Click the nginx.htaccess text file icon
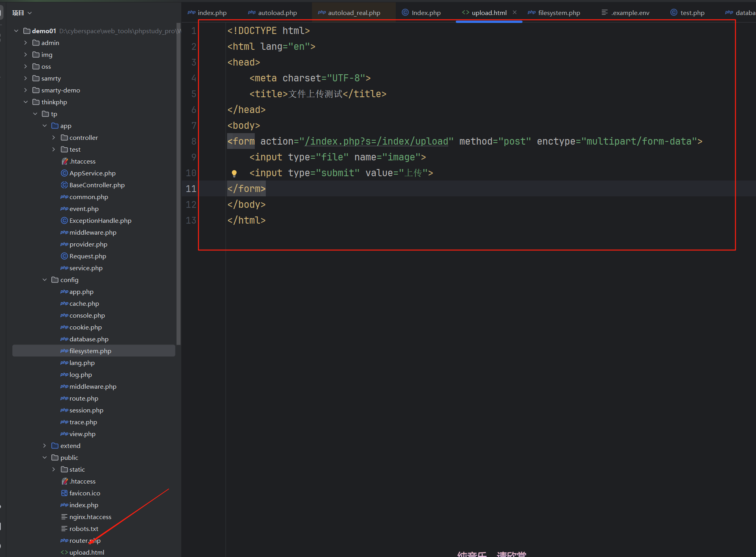The image size is (756, 557). (64, 517)
